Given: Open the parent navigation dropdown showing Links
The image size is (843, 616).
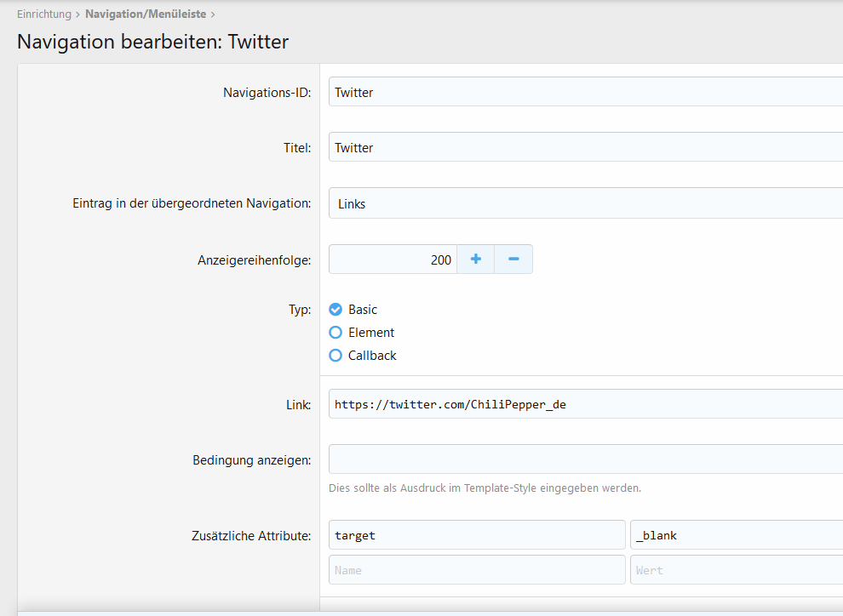Looking at the screenshot, I should pyautogui.click(x=586, y=203).
